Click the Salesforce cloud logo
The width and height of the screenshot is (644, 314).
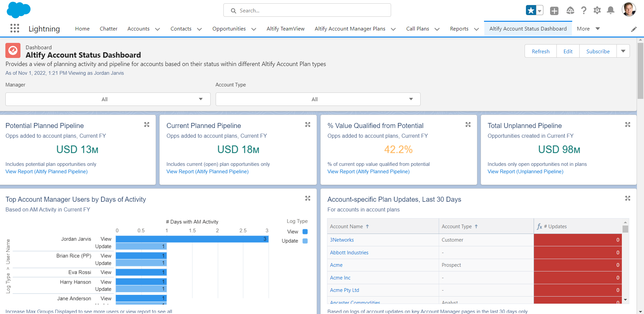(18, 10)
